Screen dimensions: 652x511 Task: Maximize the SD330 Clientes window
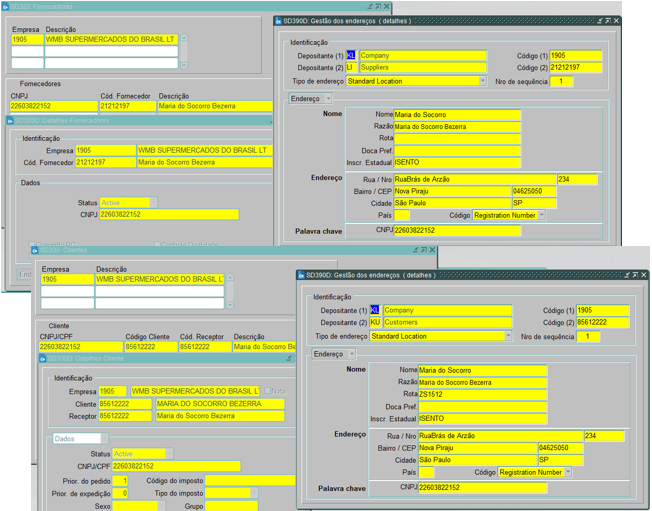tap(424, 250)
